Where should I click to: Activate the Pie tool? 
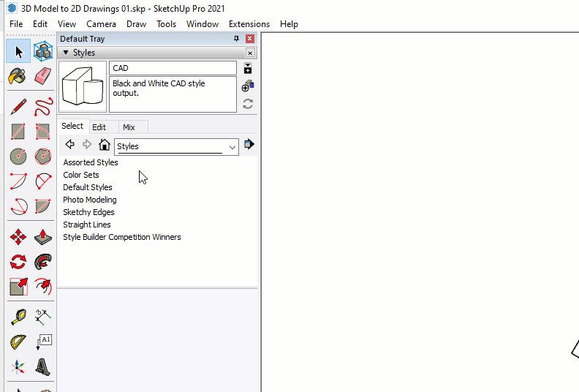[x=43, y=206]
